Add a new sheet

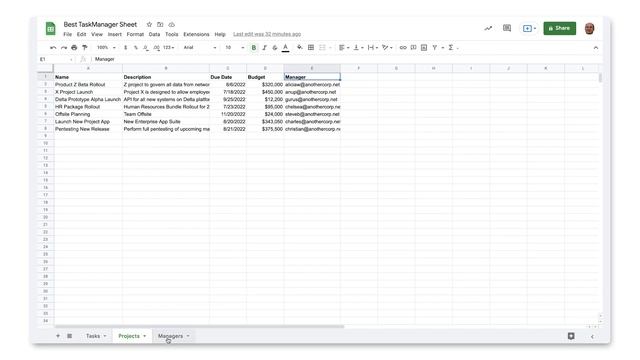pos(58,336)
